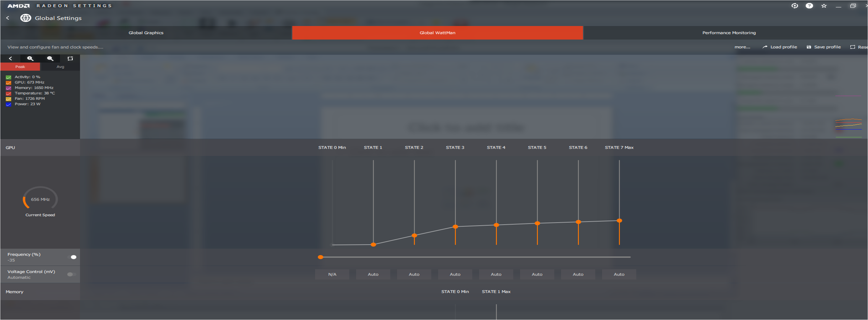The width and height of the screenshot is (868, 320).
Task: Toggle the Voltage Control (mV) switch
Action: tap(72, 274)
